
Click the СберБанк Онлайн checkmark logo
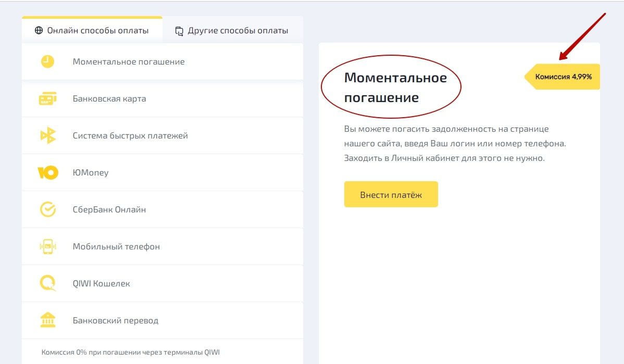(48, 209)
